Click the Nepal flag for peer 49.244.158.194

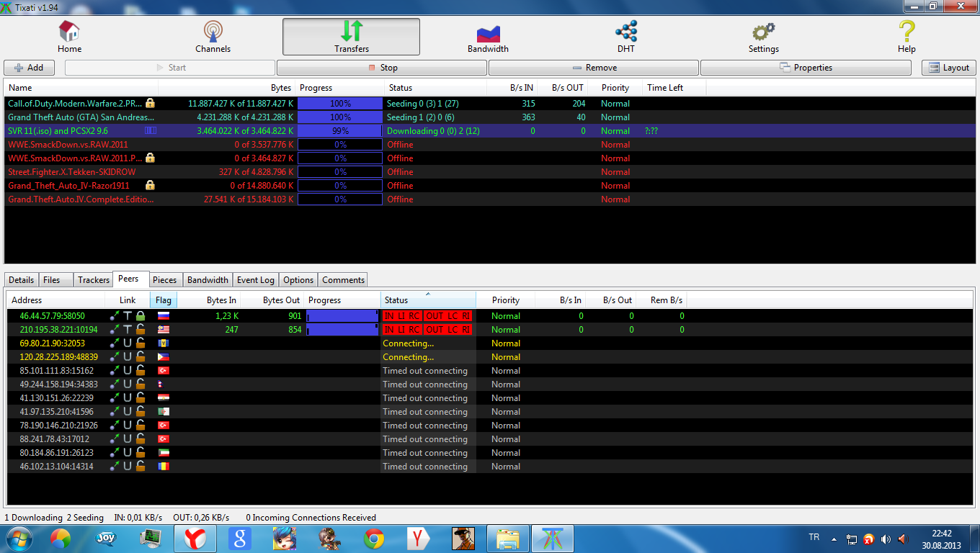(160, 384)
